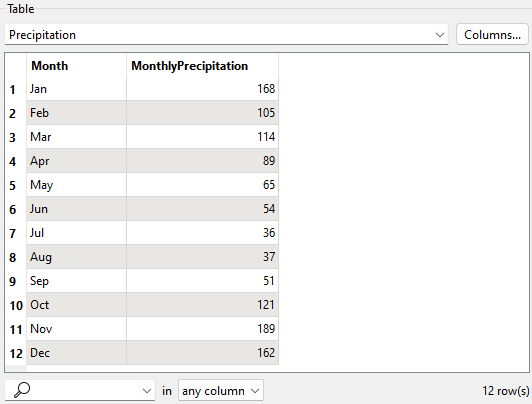Select the precipitation value 168

click(x=203, y=89)
